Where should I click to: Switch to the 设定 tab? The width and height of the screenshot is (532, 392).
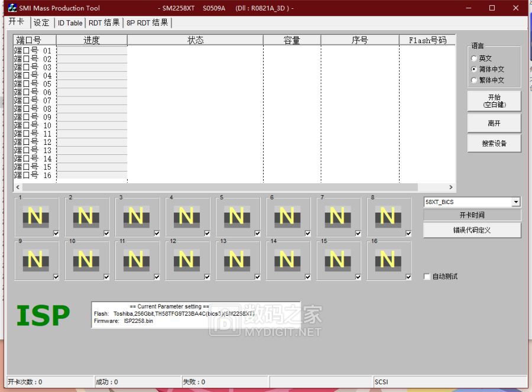[x=41, y=22]
